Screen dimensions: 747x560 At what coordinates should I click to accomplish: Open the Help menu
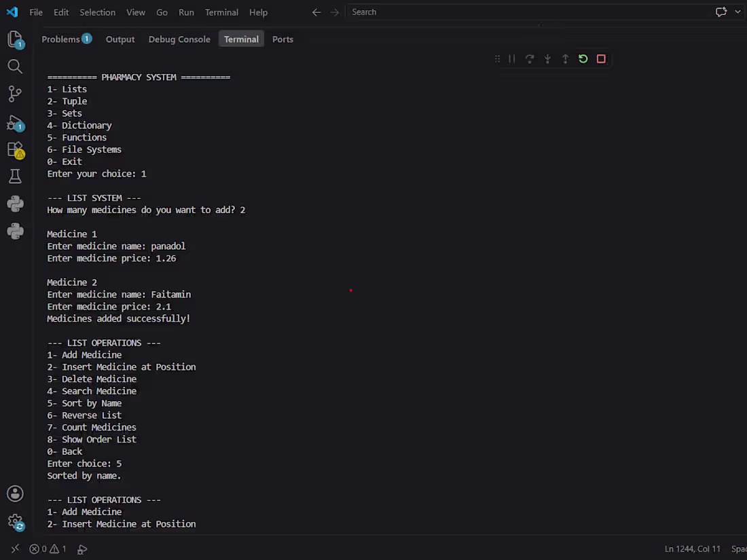258,12
